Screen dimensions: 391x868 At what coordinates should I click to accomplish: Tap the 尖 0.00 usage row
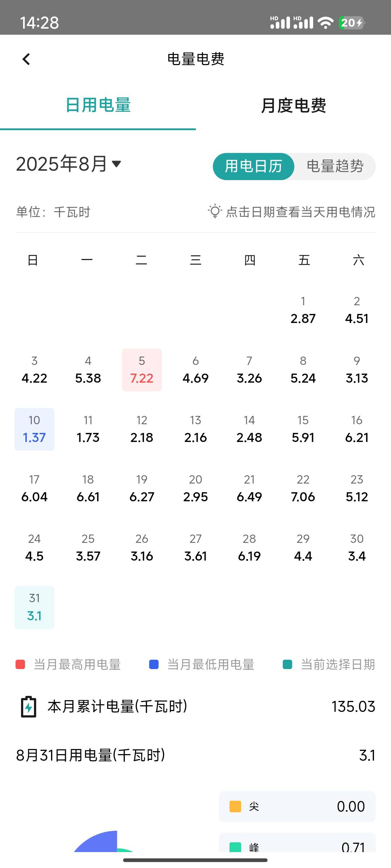[x=297, y=807]
